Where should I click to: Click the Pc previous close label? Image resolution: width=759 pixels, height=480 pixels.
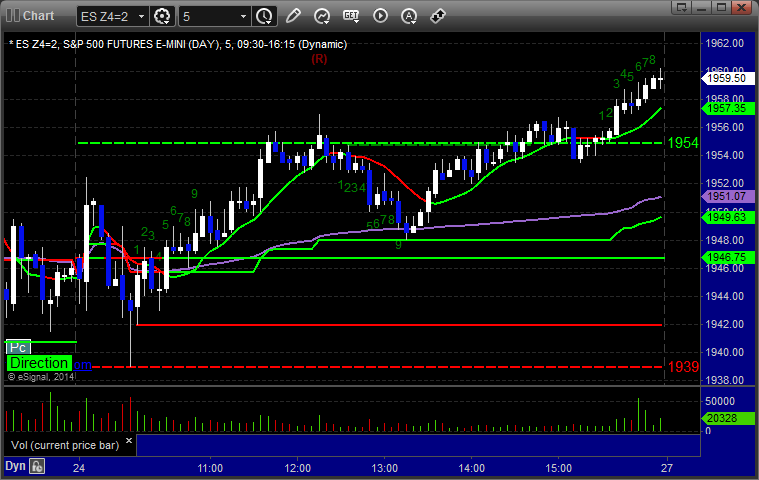click(x=18, y=347)
